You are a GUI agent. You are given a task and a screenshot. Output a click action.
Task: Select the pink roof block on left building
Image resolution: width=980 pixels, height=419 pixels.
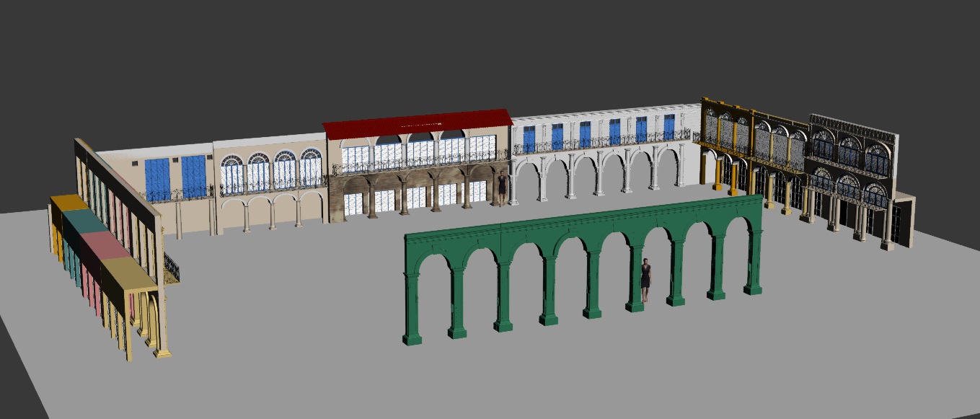(105, 245)
